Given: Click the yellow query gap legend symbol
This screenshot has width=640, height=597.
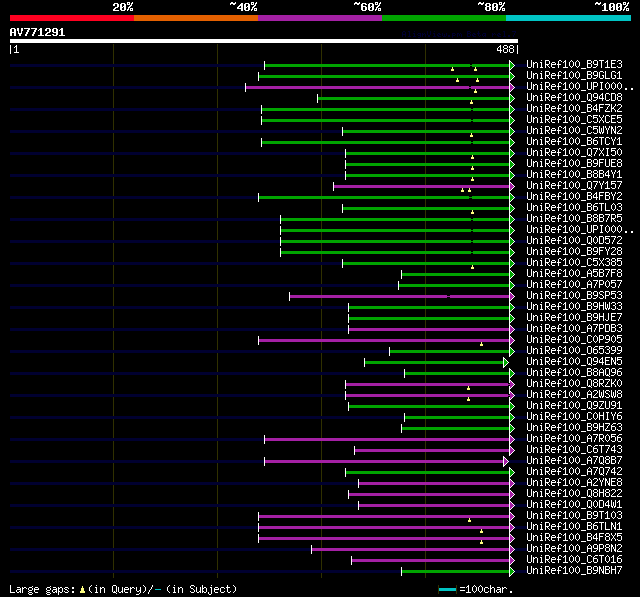Looking at the screenshot, I should point(82,590).
